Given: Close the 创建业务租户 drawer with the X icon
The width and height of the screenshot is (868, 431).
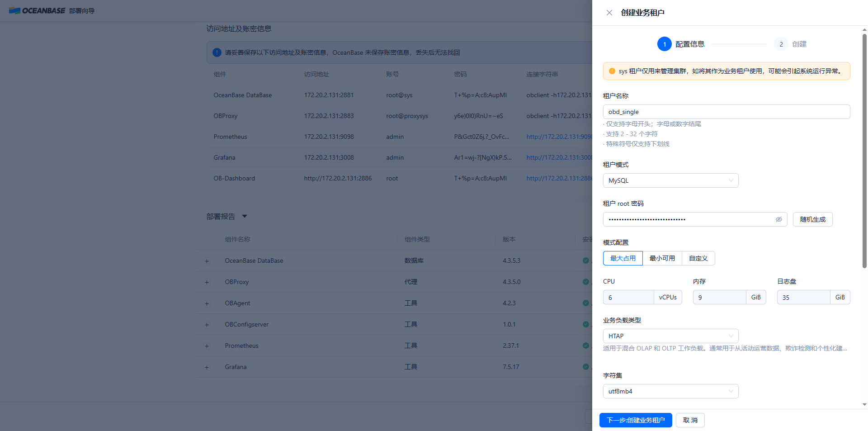Looking at the screenshot, I should pyautogui.click(x=609, y=13).
